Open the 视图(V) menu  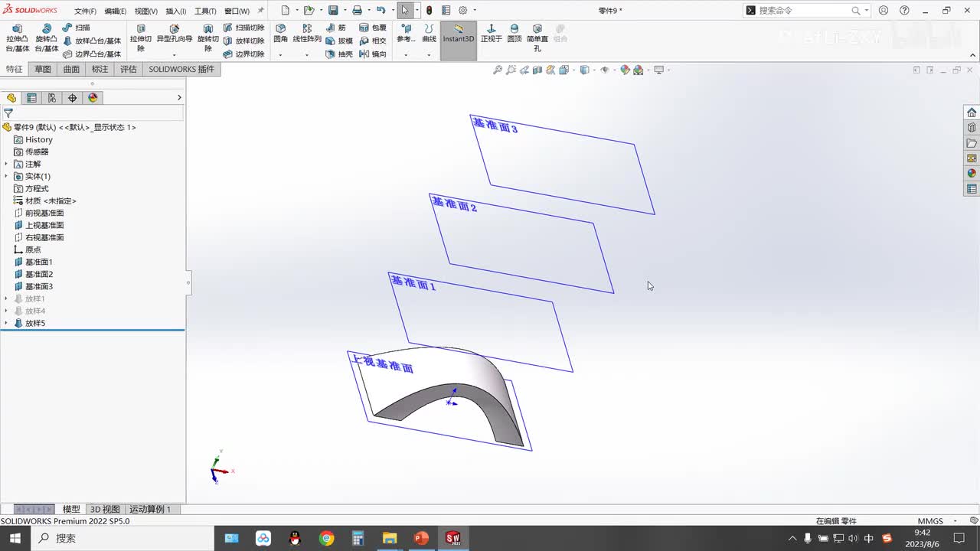pos(146,11)
